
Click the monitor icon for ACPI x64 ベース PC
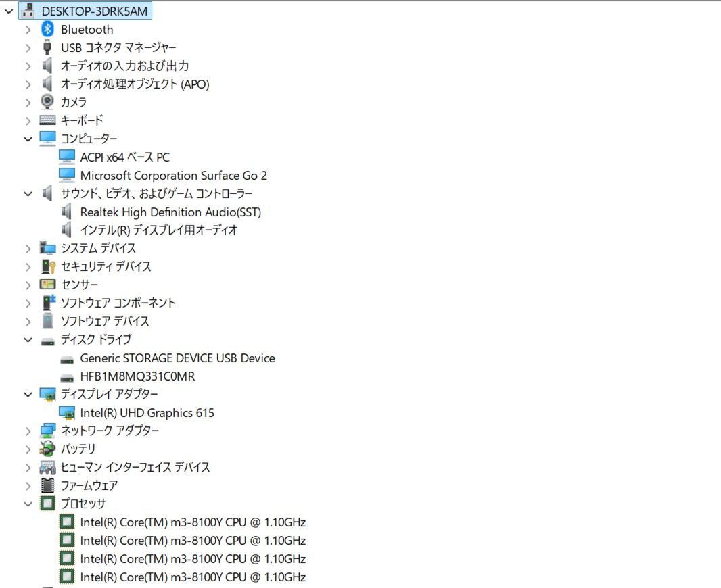(x=67, y=157)
